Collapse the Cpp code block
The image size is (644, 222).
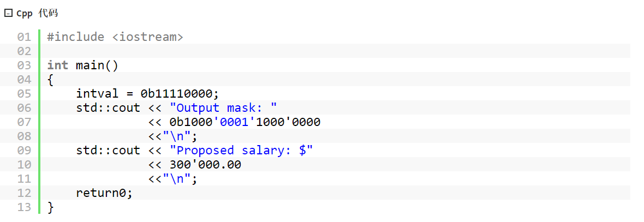click(8, 14)
